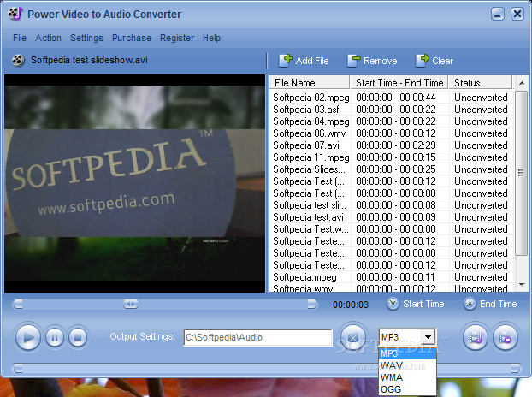The width and height of the screenshot is (532, 397).
Task: Click the convert to audio icon with film and note
Action: 476,337
